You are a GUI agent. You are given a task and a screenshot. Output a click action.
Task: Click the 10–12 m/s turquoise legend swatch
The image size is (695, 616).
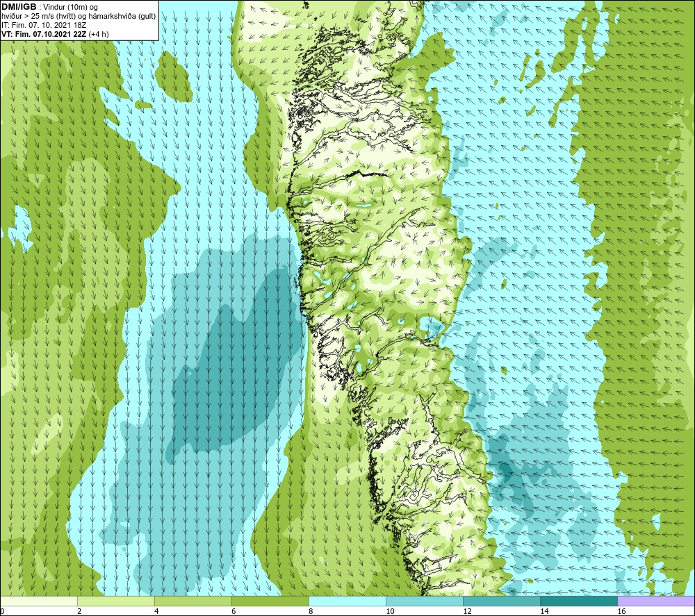[425, 601]
